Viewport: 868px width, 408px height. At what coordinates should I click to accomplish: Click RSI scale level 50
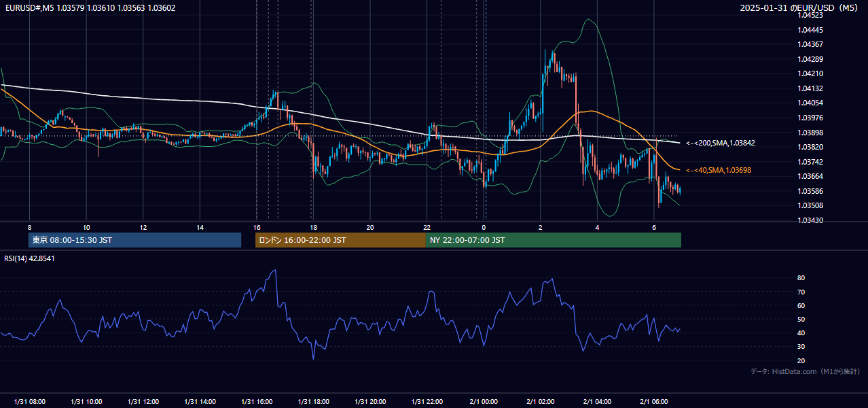point(801,319)
